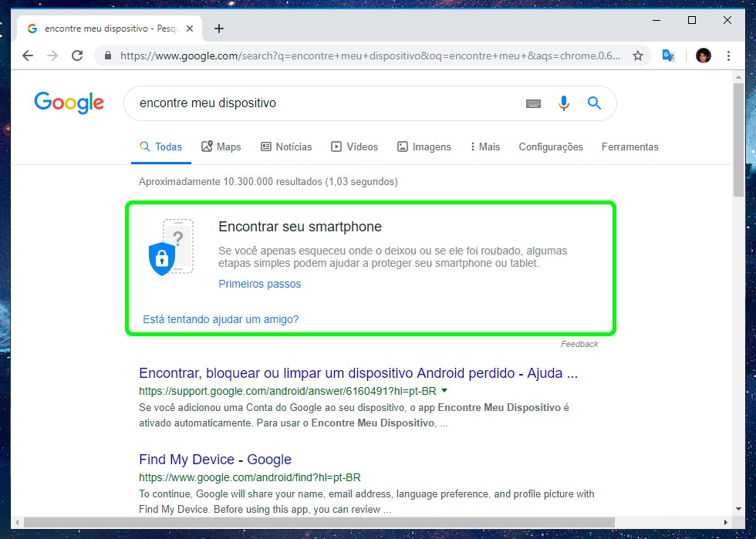Close the Chrome window
The image size is (756, 539).
pos(727,20)
